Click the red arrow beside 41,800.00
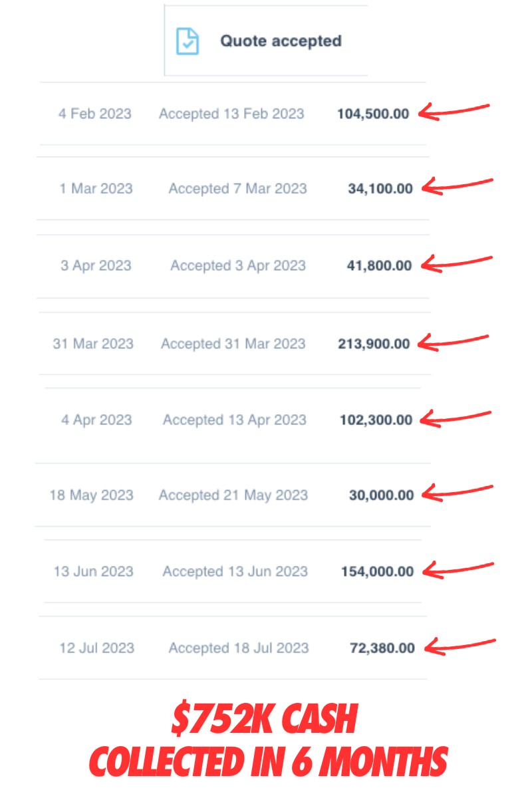This screenshot has width=532, height=798. pyautogui.click(x=458, y=263)
